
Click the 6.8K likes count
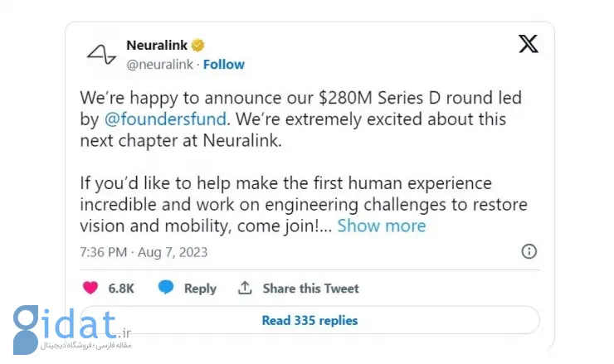click(121, 289)
